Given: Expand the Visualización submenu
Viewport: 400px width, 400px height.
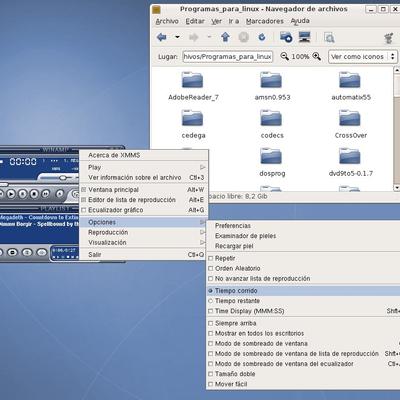Looking at the screenshot, I should (143, 242).
